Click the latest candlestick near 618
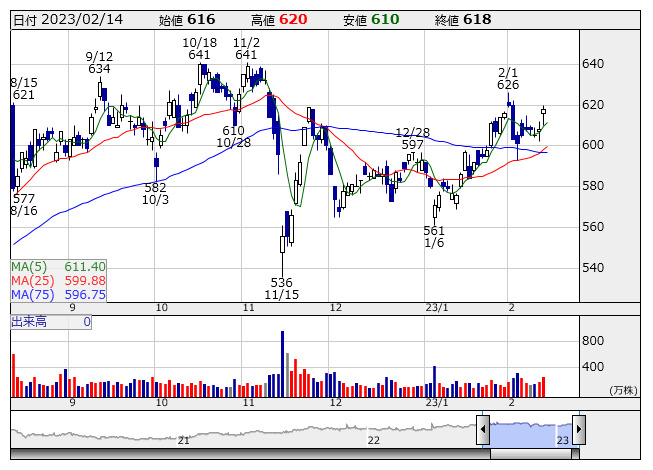Image resolution: width=653 pixels, height=470 pixels. pyautogui.click(x=543, y=115)
